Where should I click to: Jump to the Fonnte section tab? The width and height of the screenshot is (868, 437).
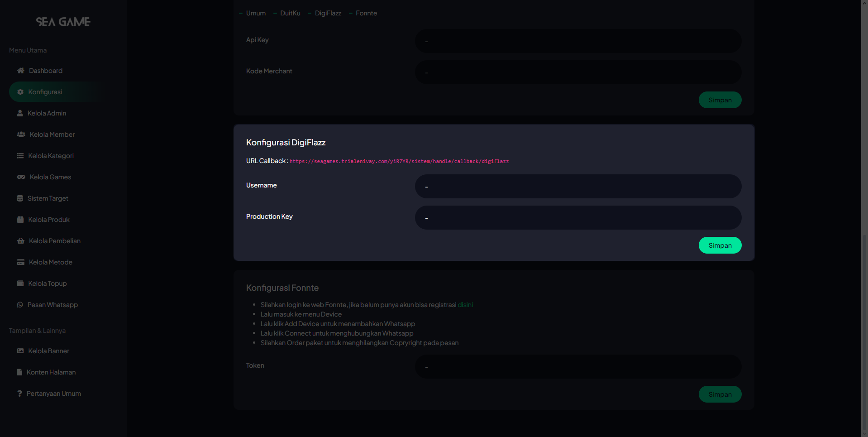click(x=366, y=13)
